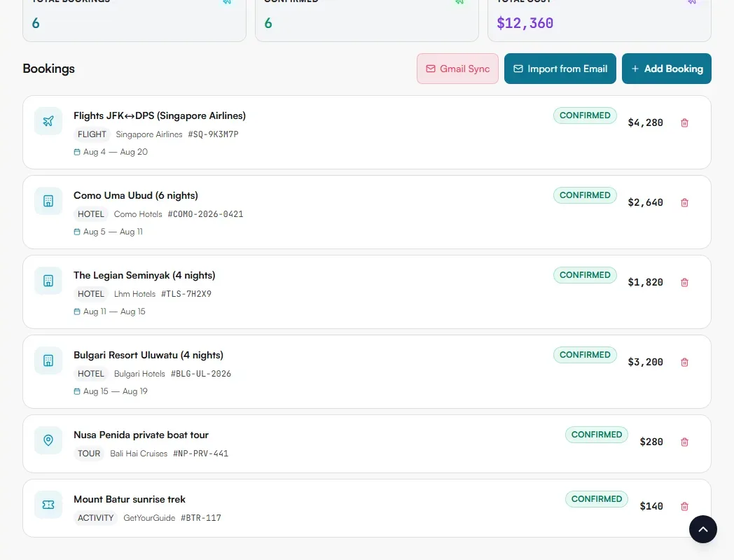Open Bulgari Resort Uluwatu (4 nights) title
The height and width of the screenshot is (560, 734).
click(x=148, y=355)
